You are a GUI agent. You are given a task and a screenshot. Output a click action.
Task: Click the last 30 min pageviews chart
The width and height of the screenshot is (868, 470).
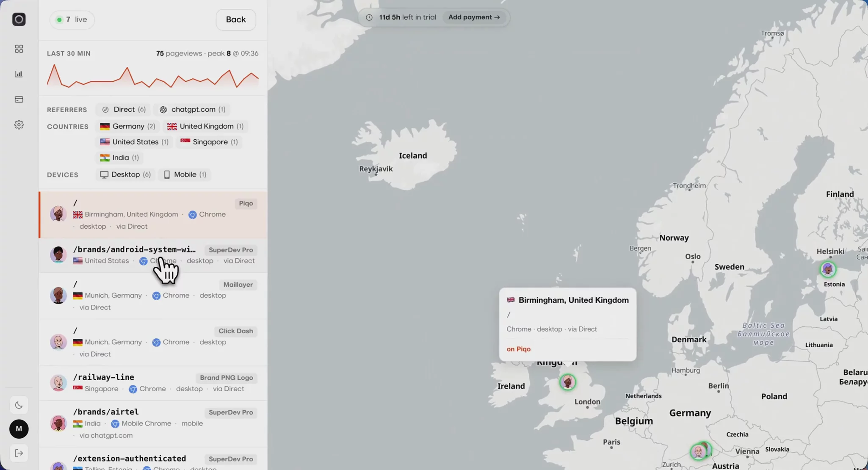(152, 76)
